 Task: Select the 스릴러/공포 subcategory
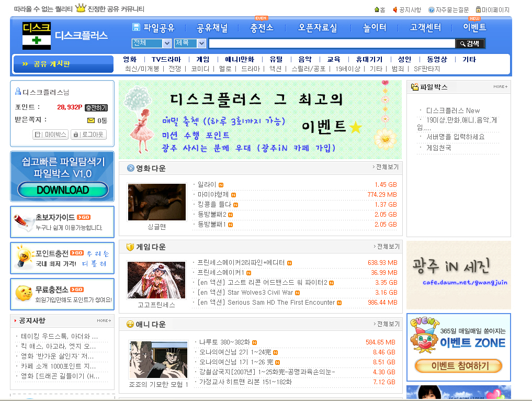click(309, 69)
